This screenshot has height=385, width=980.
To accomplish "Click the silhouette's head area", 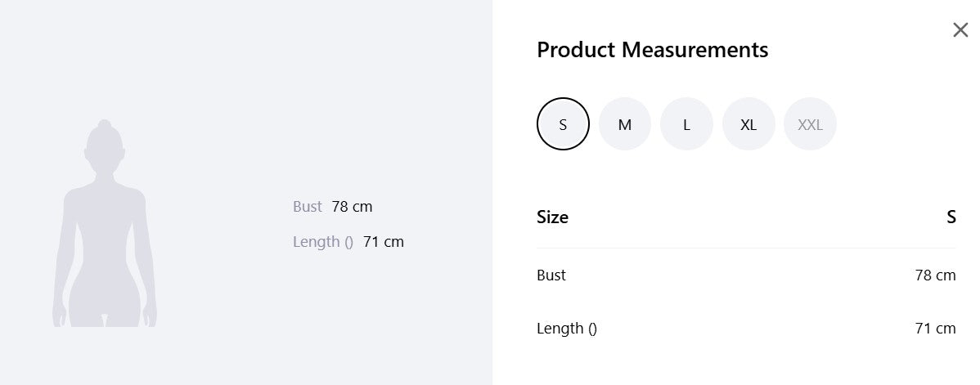I will 105,147.
